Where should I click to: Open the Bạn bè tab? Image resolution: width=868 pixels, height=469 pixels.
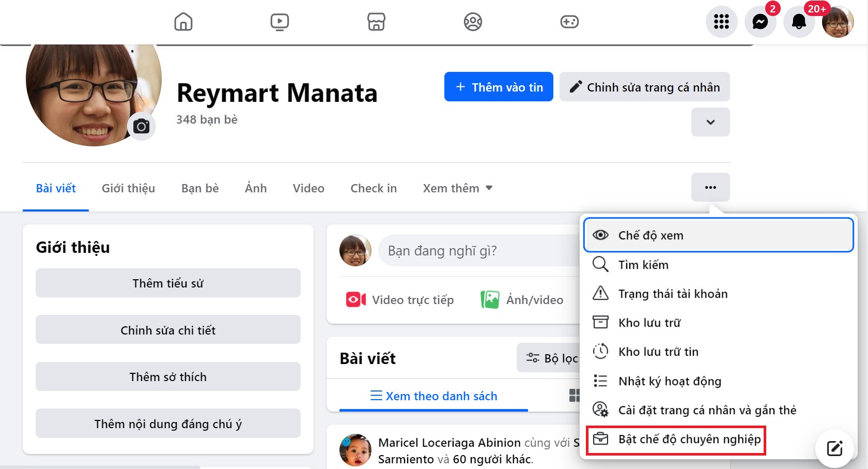(200, 188)
